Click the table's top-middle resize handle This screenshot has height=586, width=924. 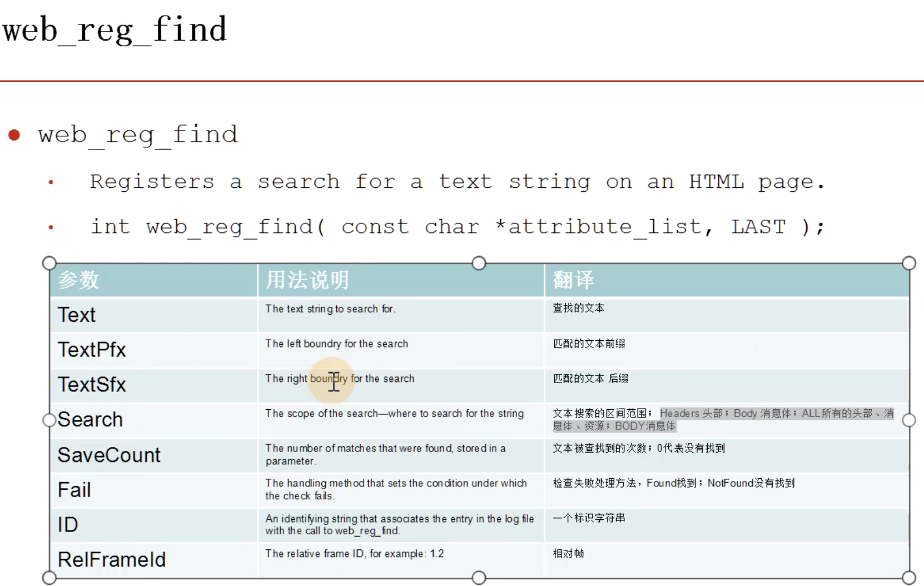tap(479, 263)
